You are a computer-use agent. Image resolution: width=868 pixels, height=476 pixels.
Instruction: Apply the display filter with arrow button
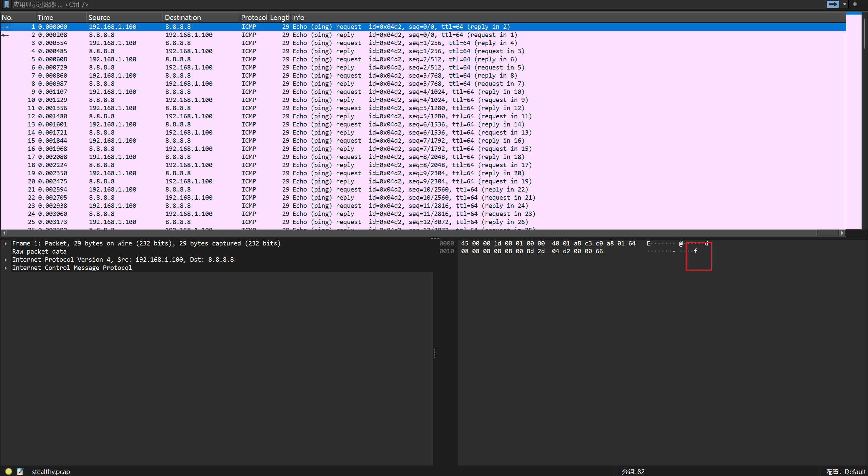click(833, 4)
